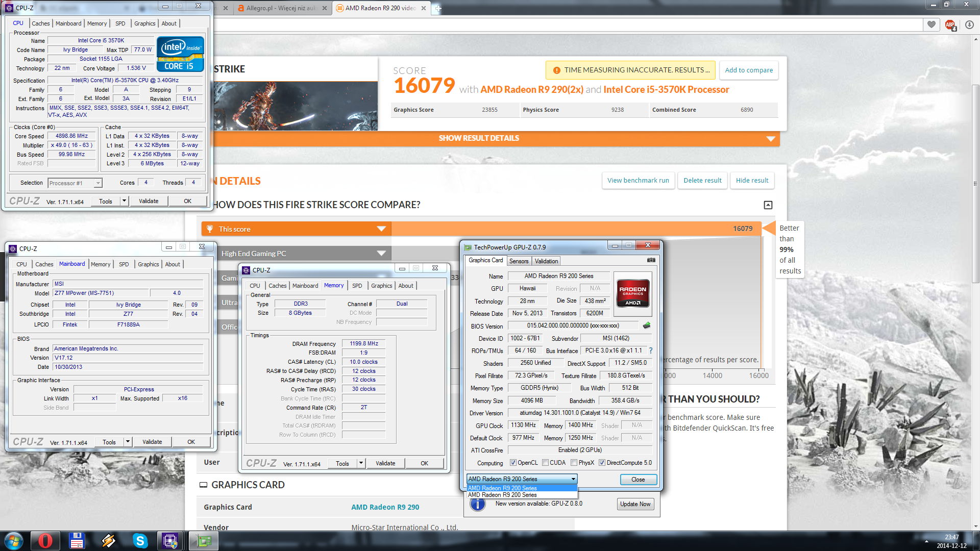Toggle the OpenCL checkbox
Screen dimensions: 980x551
coord(513,463)
